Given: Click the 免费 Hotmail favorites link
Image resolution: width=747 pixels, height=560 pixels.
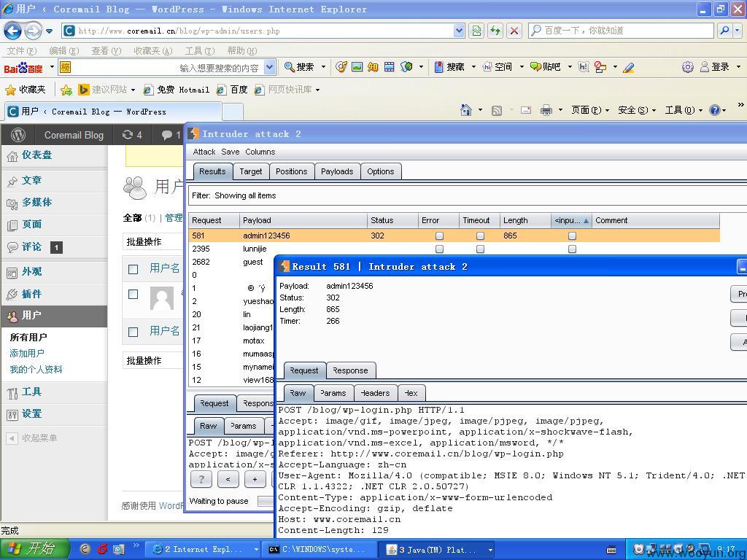Looking at the screenshot, I should tap(177, 90).
